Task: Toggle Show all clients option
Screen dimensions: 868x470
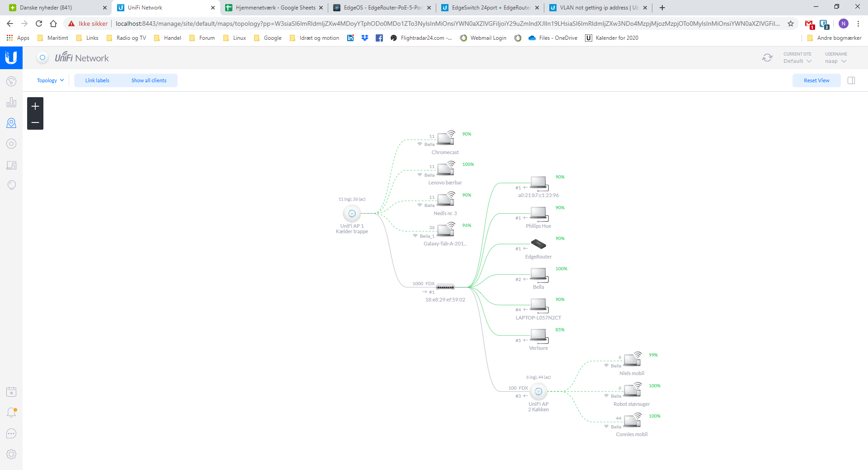Action: [x=149, y=80]
